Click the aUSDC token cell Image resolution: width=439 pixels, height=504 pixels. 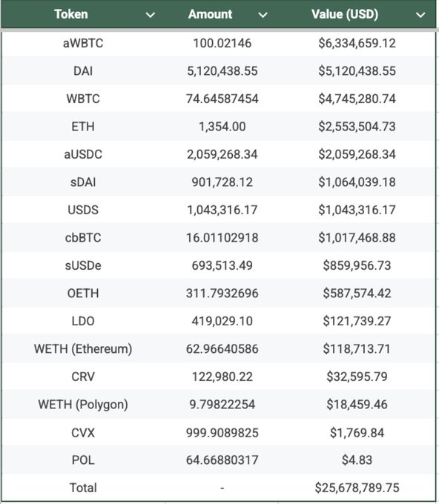point(83,154)
